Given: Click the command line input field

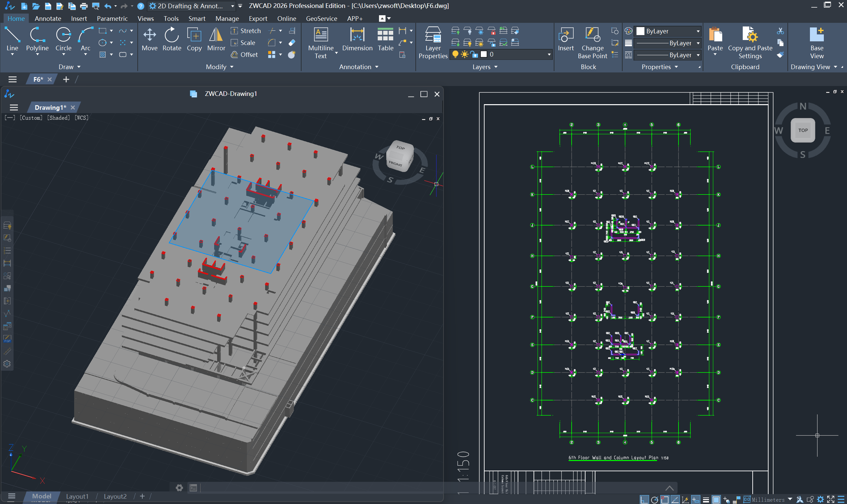Looking at the screenshot, I should (x=432, y=488).
